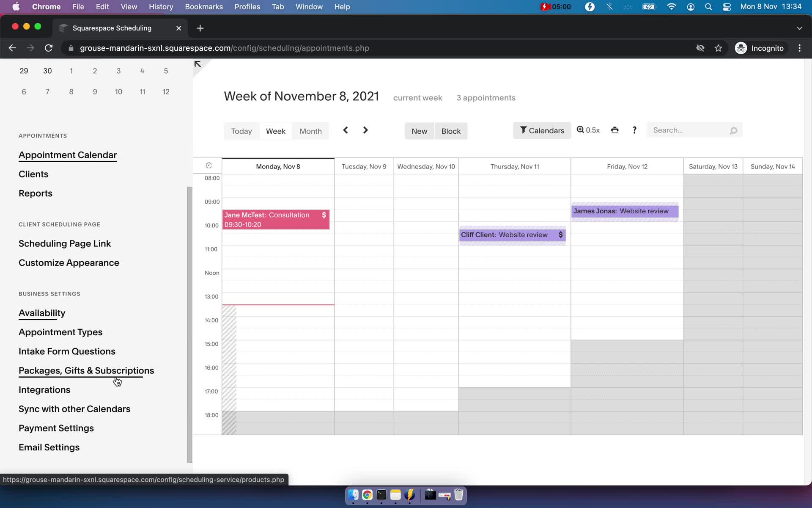Open Appointment Calendar link

[x=68, y=155]
